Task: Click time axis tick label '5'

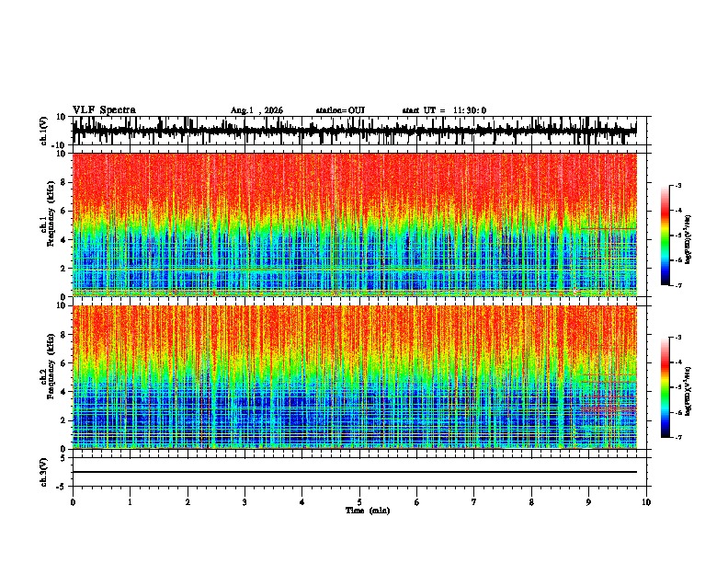Action: pos(359,502)
